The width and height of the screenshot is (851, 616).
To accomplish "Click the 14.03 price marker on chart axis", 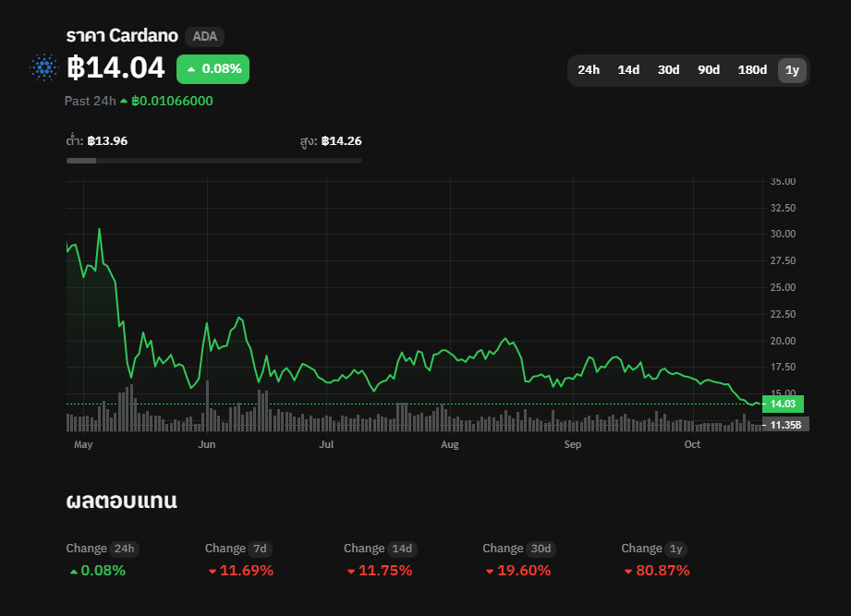I will tap(783, 404).
